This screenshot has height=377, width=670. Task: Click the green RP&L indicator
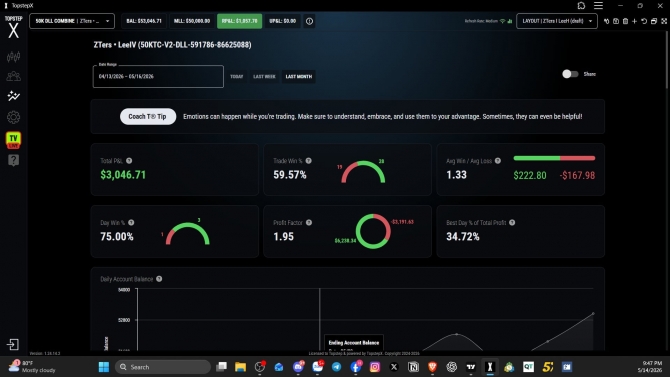point(239,21)
